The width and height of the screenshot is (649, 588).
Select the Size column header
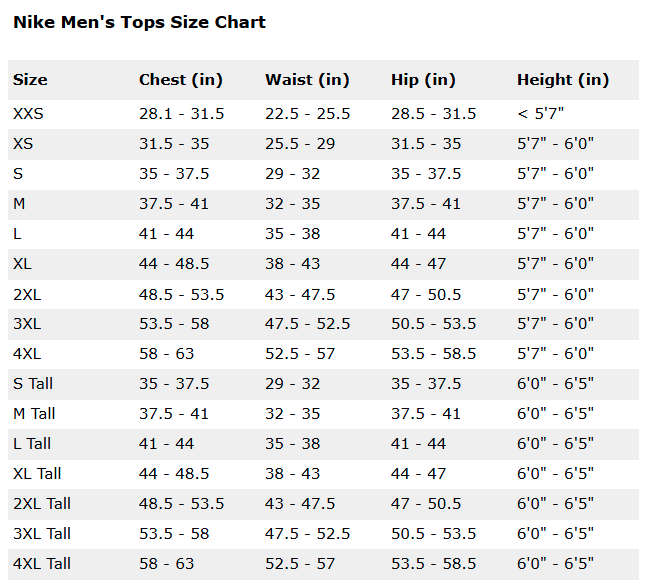point(30,80)
